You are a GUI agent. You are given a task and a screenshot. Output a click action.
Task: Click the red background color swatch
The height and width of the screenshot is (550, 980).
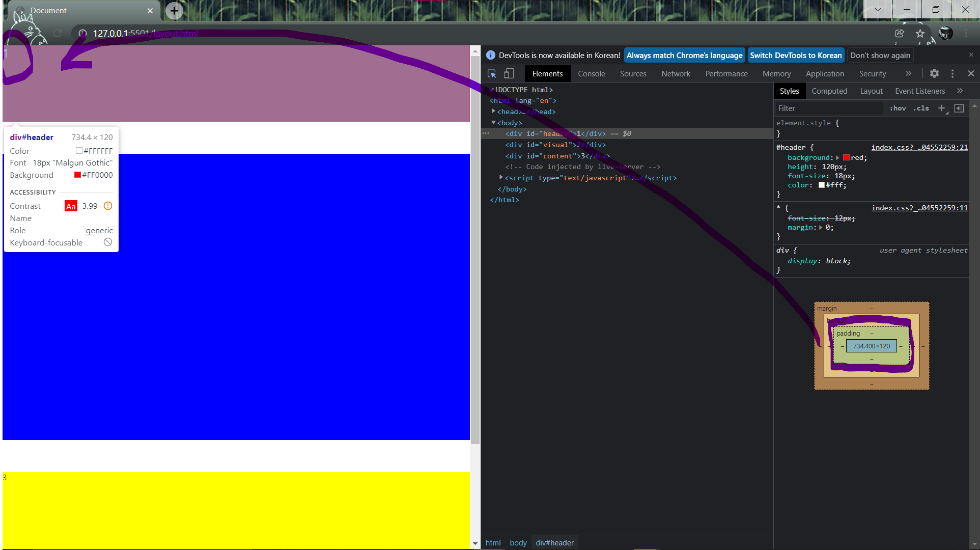click(x=846, y=158)
